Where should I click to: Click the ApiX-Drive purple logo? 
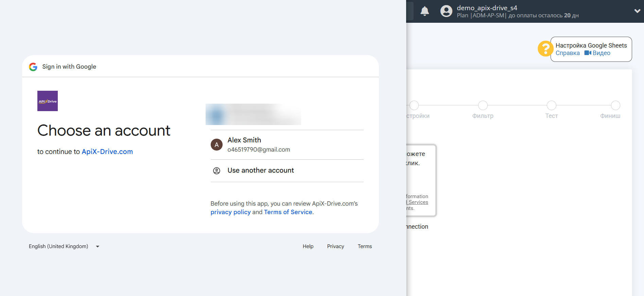click(48, 101)
